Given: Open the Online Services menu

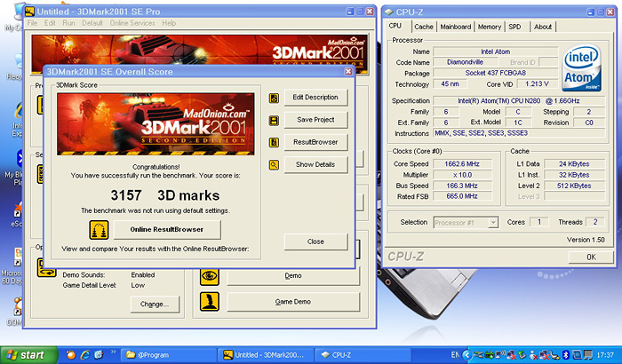Looking at the screenshot, I should pyautogui.click(x=132, y=23).
